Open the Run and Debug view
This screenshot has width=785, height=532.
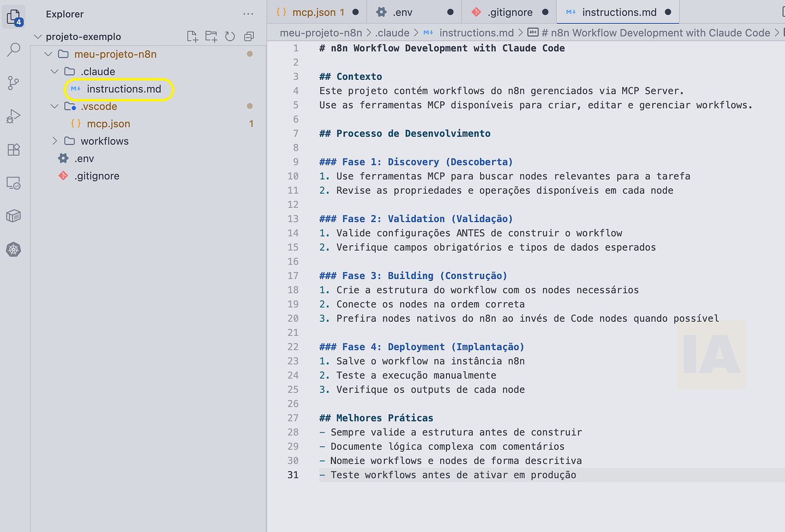pyautogui.click(x=15, y=116)
